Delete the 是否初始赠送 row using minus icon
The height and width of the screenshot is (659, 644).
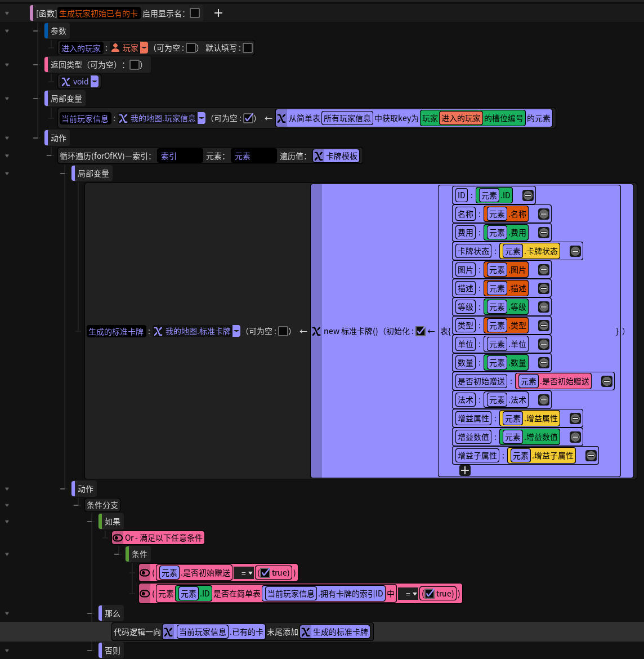[x=607, y=381]
